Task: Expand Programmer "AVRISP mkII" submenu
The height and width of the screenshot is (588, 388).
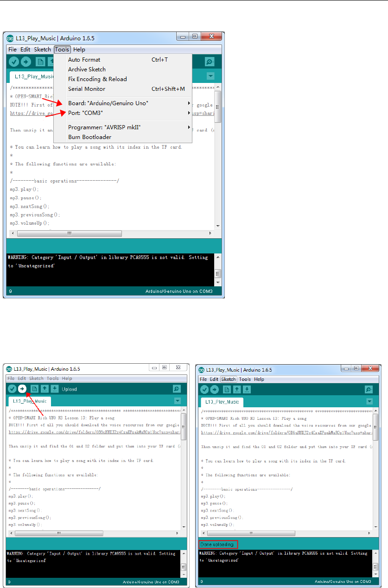Action: pyautogui.click(x=122, y=127)
